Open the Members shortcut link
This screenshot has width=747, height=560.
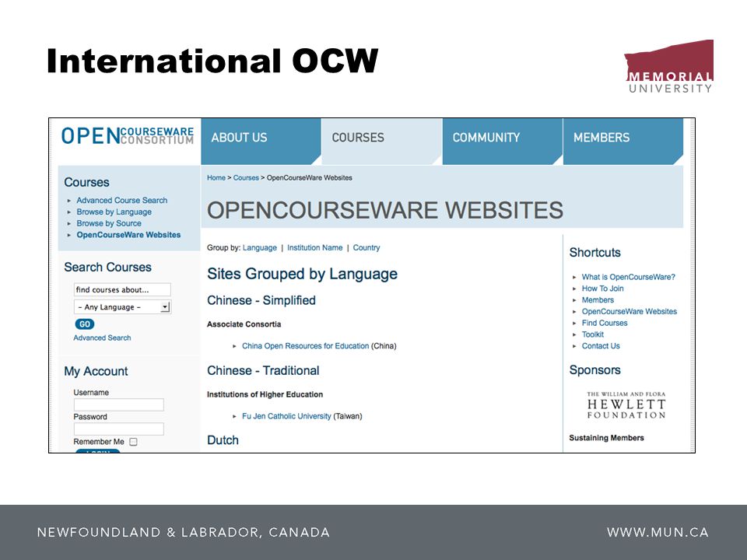[x=598, y=300]
